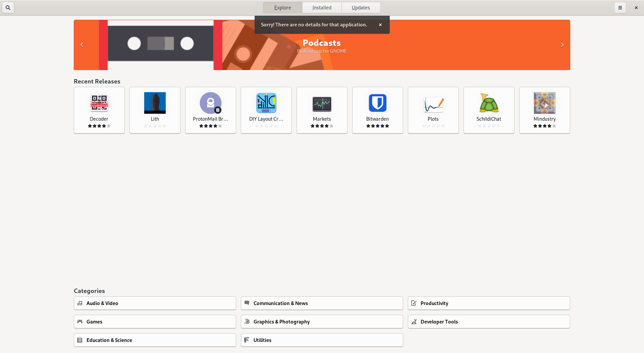Open the Developer Tools category
The height and width of the screenshot is (353, 644).
[489, 321]
